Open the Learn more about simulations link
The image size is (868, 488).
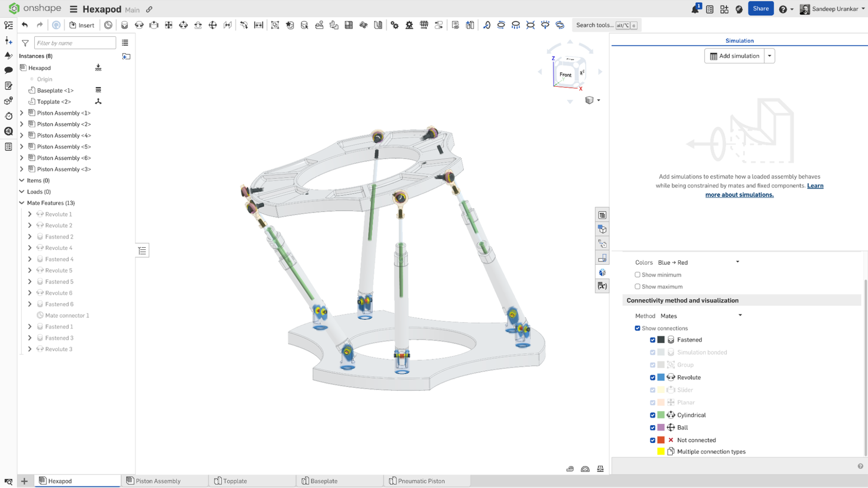739,195
